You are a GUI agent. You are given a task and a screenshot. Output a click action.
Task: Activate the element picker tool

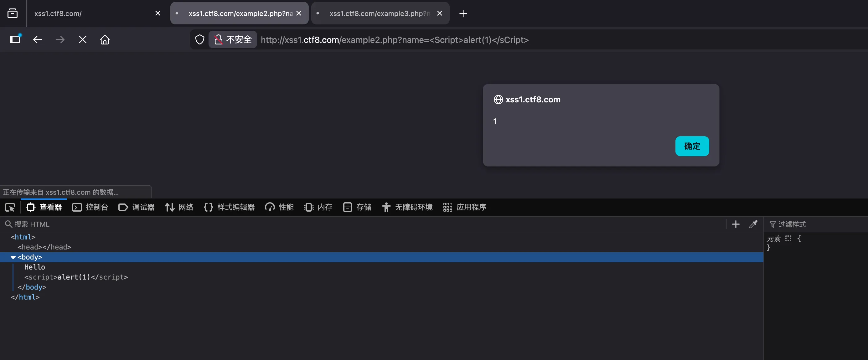(10, 208)
